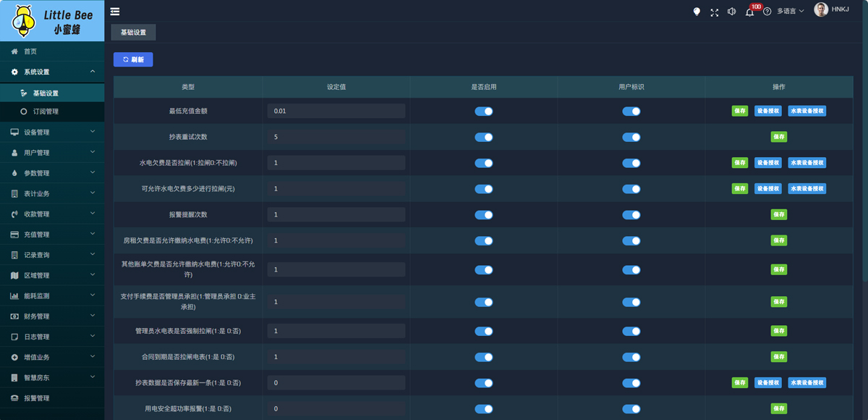
Task: Collapse the 系统设置 sidebar section
Action: pyautogui.click(x=52, y=72)
